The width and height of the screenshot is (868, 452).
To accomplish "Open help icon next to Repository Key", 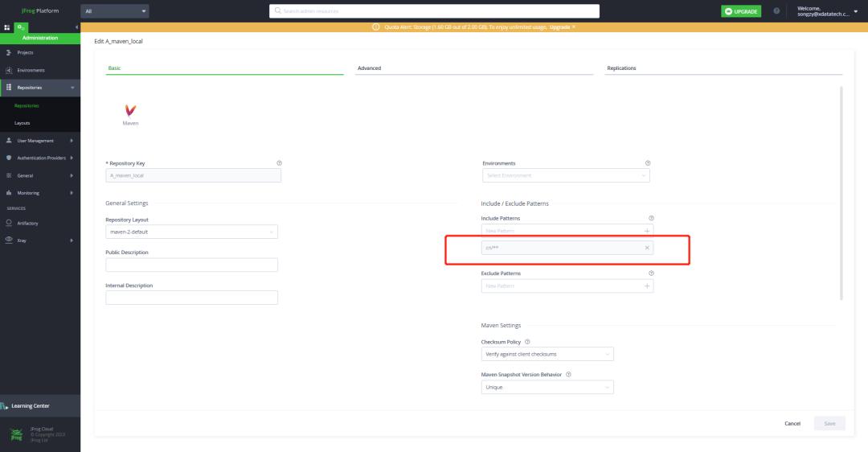I will tap(279, 163).
